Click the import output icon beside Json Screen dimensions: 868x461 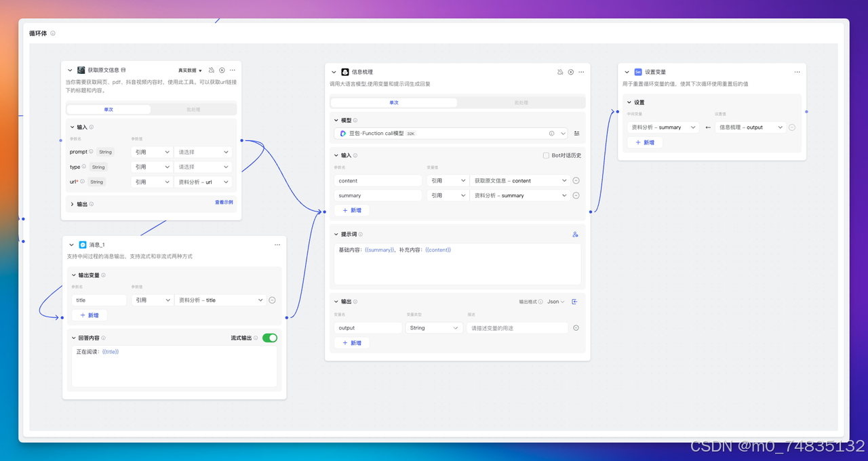pos(574,302)
